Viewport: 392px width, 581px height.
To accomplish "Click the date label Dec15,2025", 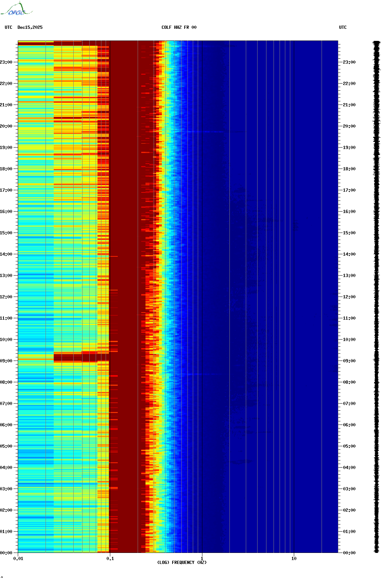I will pyautogui.click(x=30, y=27).
